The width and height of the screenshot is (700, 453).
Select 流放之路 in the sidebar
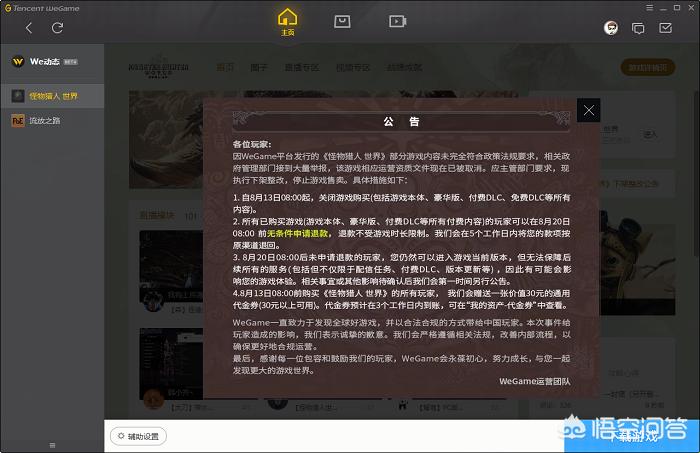click(52, 121)
